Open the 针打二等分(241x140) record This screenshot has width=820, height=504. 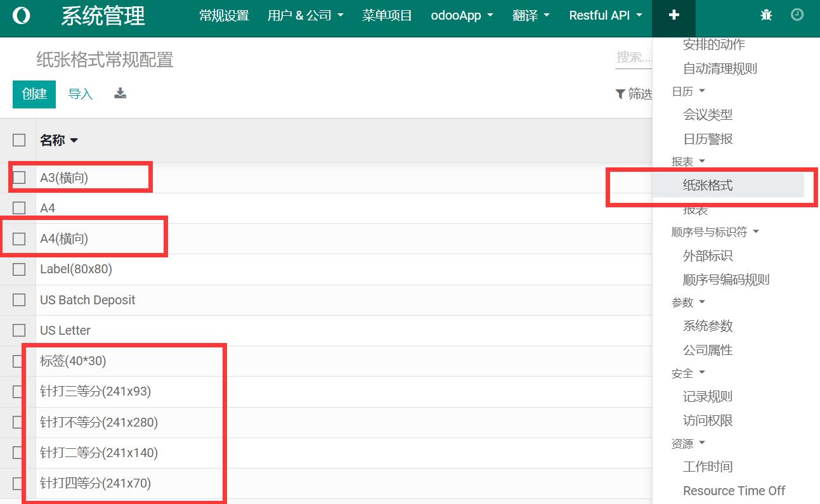tap(99, 453)
